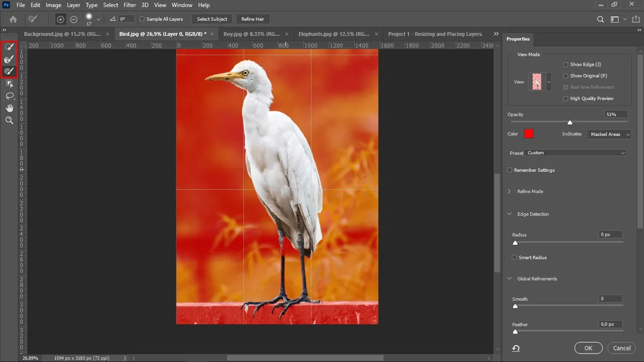Collapse the Global Refinements section
Image resolution: width=644 pixels, height=362 pixels.
pyautogui.click(x=509, y=278)
